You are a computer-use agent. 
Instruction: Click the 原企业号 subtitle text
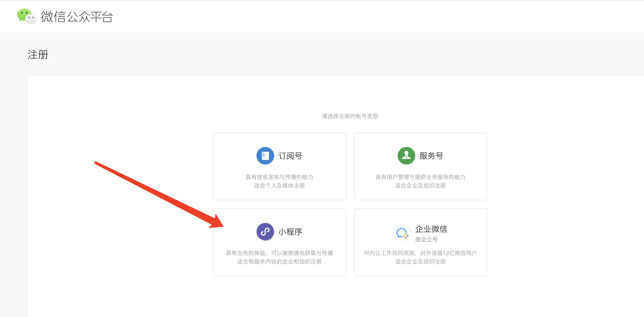pyautogui.click(x=426, y=239)
